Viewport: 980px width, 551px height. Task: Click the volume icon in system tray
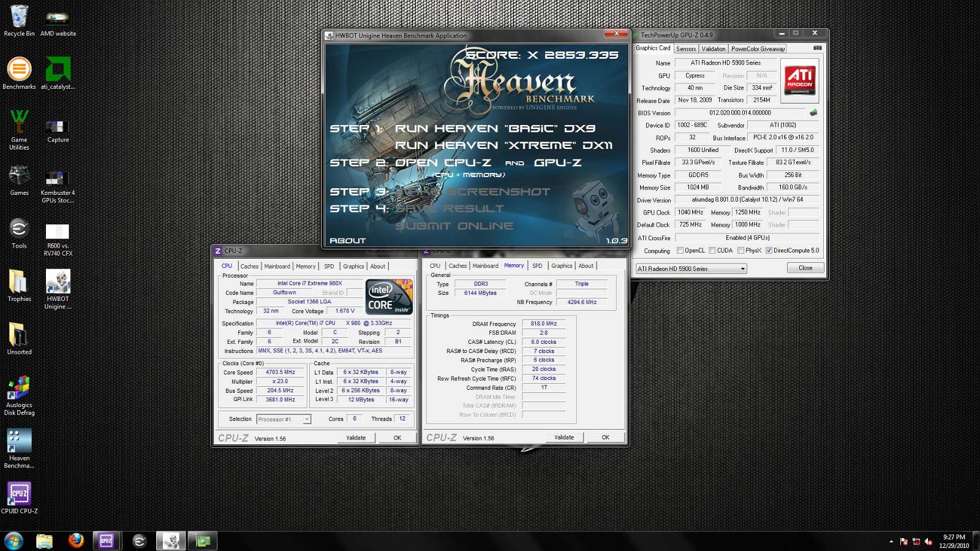click(929, 541)
